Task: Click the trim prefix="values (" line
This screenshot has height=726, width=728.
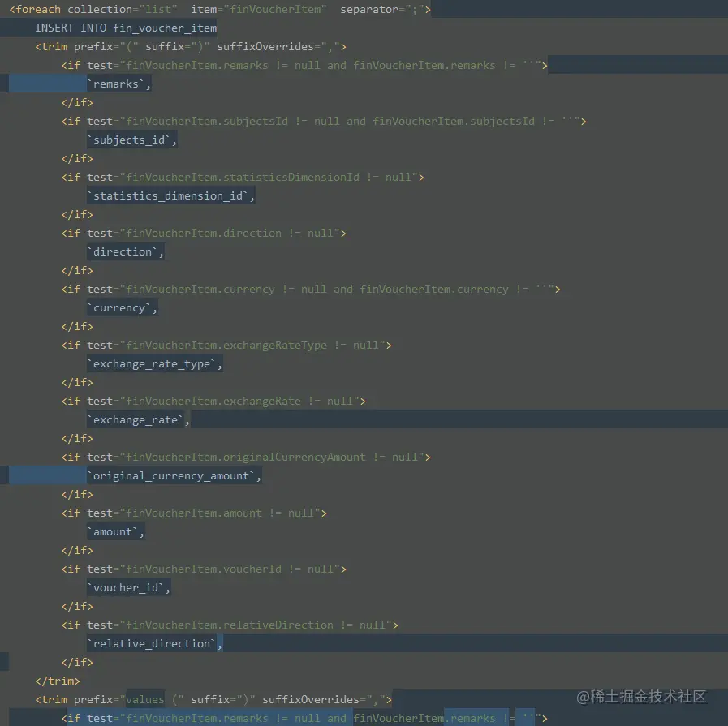Action: (x=213, y=699)
